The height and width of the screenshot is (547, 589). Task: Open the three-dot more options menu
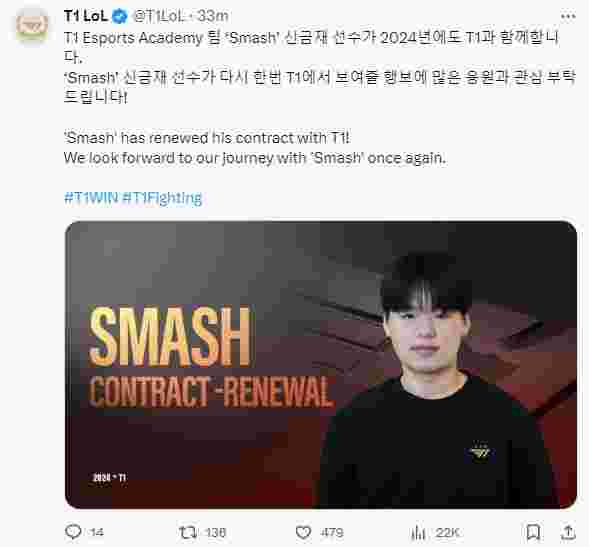(x=568, y=16)
